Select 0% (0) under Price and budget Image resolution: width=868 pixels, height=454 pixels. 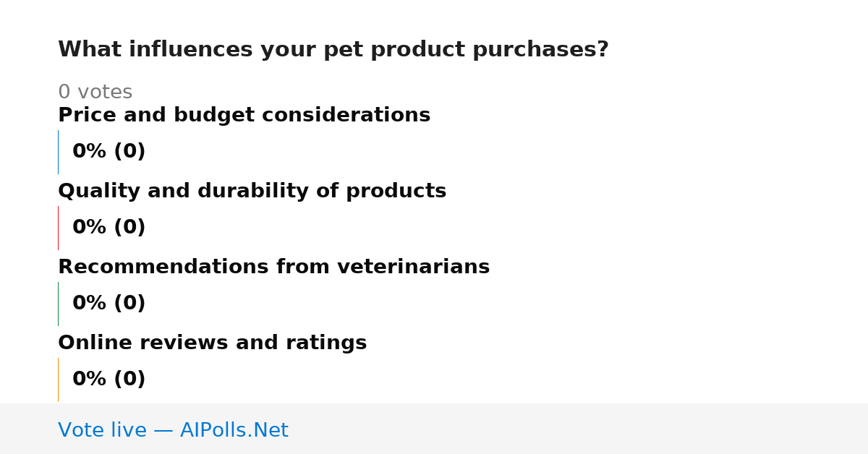pyautogui.click(x=109, y=152)
